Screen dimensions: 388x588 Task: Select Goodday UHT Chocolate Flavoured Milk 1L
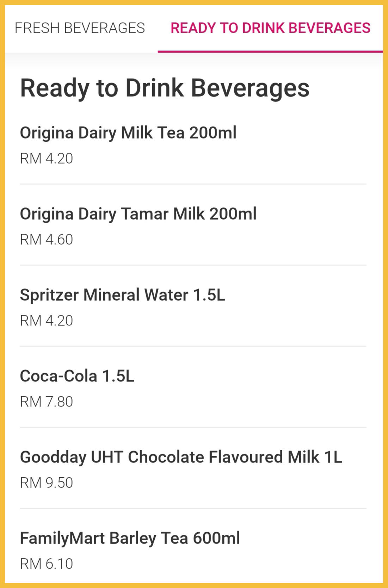(181, 457)
